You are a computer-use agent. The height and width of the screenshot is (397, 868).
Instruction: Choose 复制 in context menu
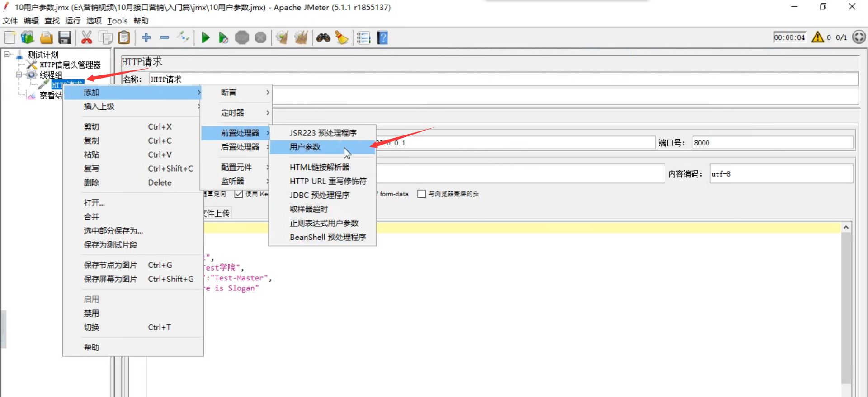pos(132,140)
